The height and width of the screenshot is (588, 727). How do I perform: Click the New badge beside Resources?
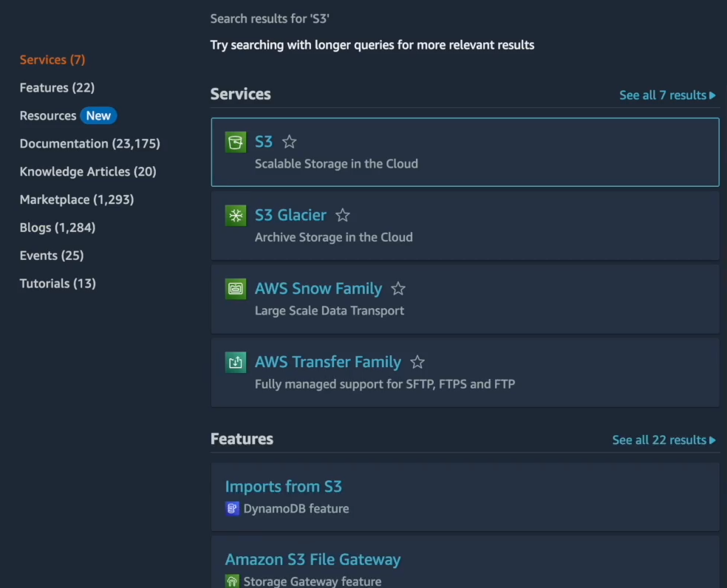[98, 115]
